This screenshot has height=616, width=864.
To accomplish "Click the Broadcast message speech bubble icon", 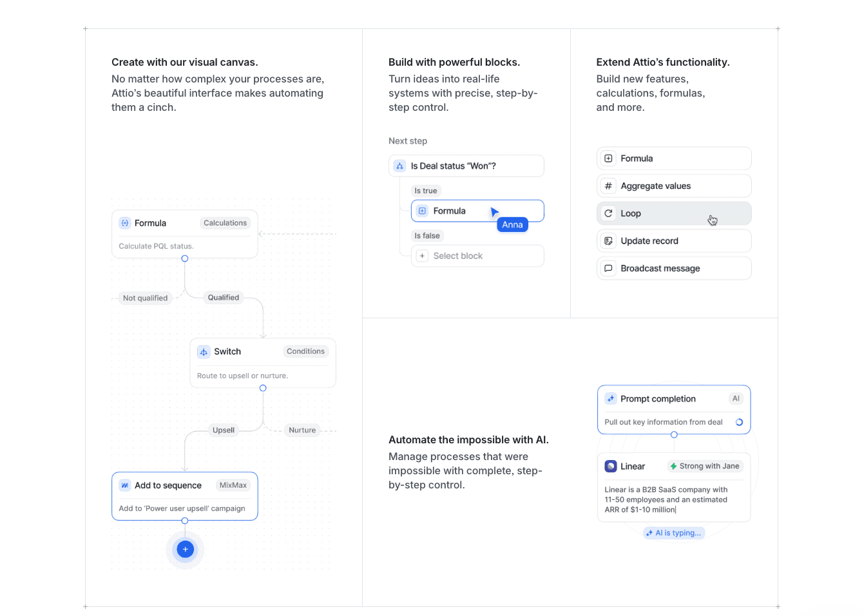I will coord(608,268).
